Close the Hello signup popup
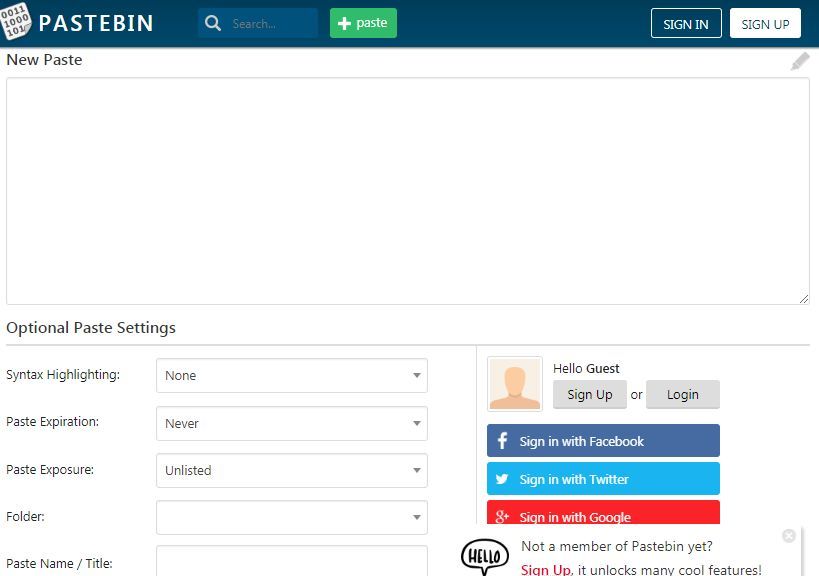The height and width of the screenshot is (576, 819). tap(789, 536)
